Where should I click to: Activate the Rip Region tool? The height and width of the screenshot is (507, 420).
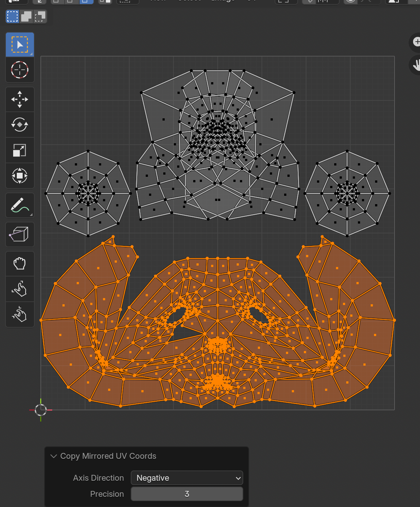20,235
